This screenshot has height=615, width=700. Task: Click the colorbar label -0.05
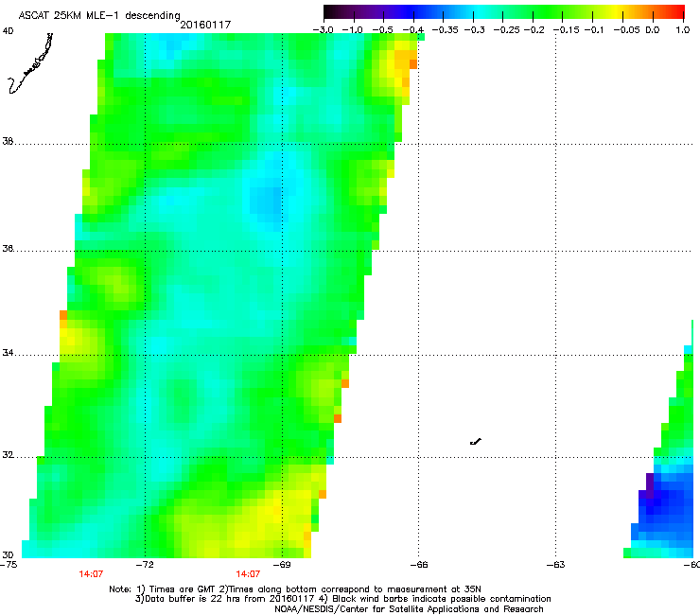[x=627, y=30]
